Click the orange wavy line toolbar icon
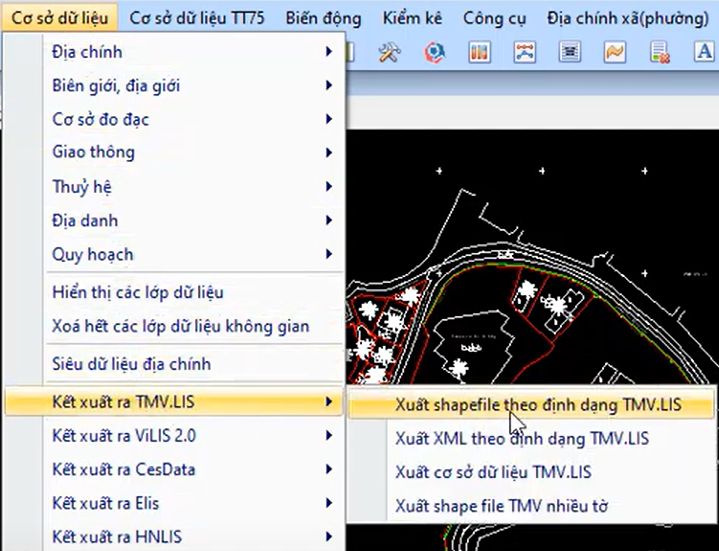Image resolution: width=719 pixels, height=551 pixels. [614, 52]
